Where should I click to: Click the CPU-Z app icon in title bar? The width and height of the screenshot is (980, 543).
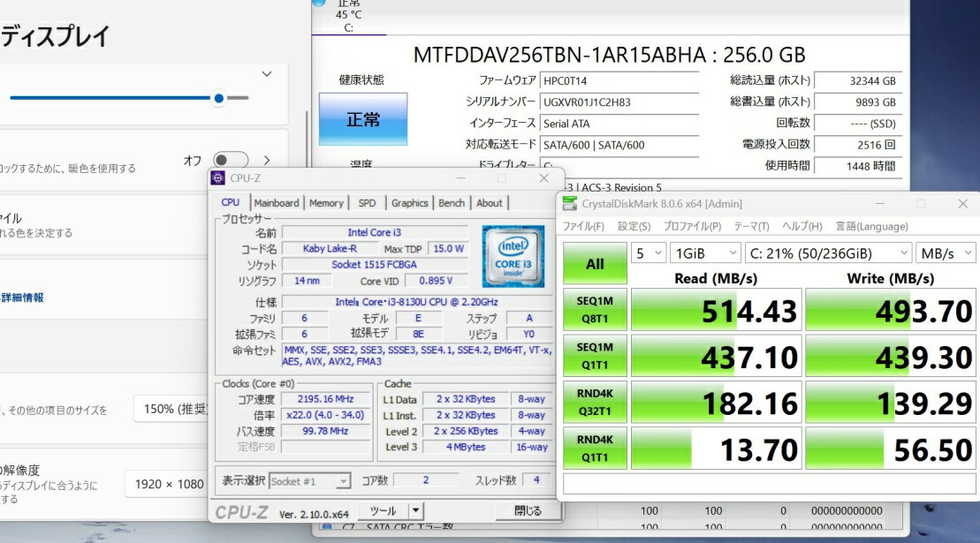[217, 177]
